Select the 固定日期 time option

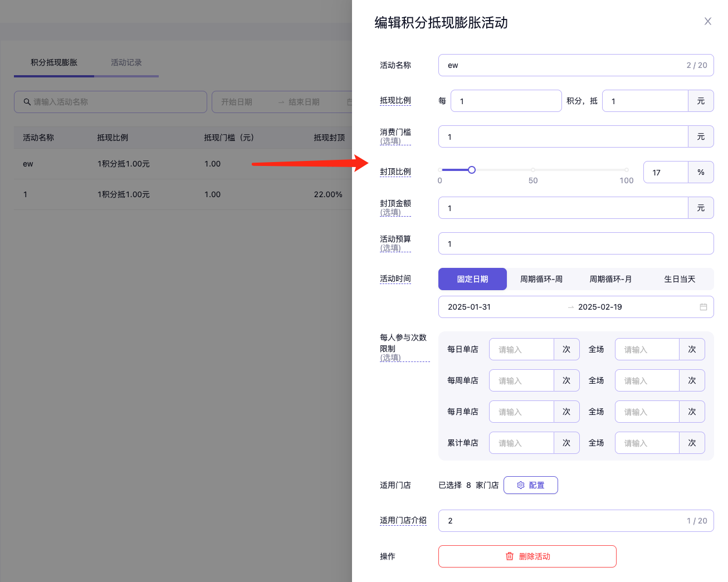pyautogui.click(x=472, y=279)
